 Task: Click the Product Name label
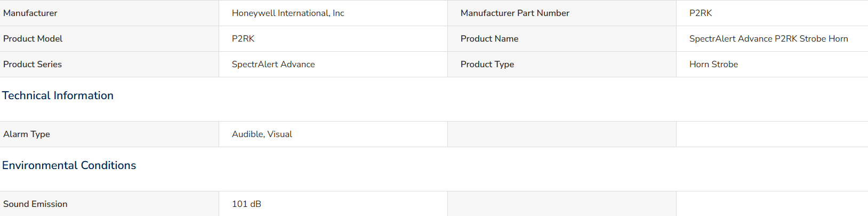[x=489, y=38]
